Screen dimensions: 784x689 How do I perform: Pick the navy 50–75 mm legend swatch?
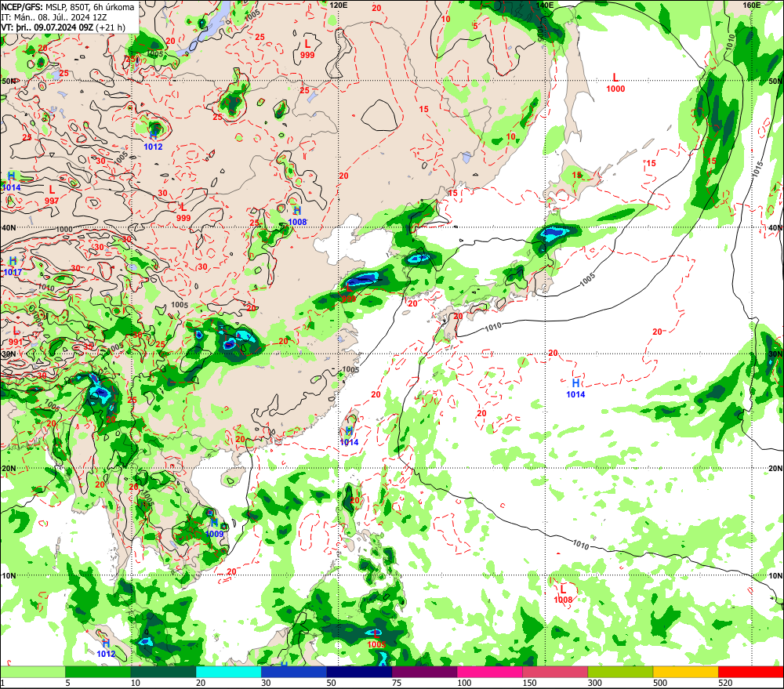pyautogui.click(x=359, y=672)
